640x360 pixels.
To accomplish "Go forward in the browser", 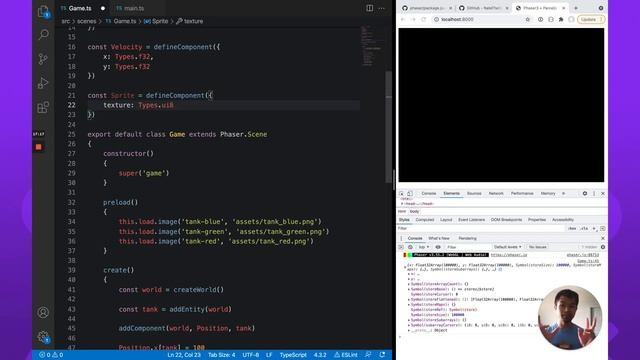I will click(x=413, y=19).
